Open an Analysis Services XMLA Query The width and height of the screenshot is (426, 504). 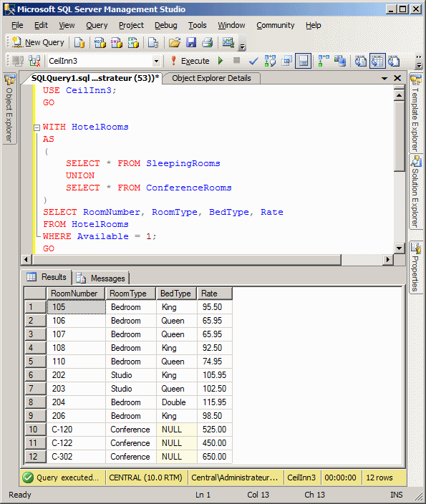click(x=132, y=42)
